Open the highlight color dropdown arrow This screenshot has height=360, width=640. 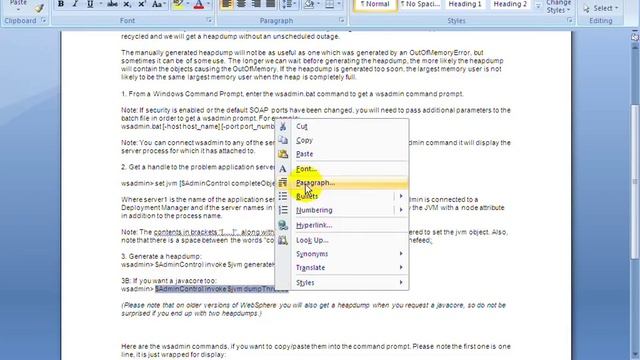[x=188, y=4]
